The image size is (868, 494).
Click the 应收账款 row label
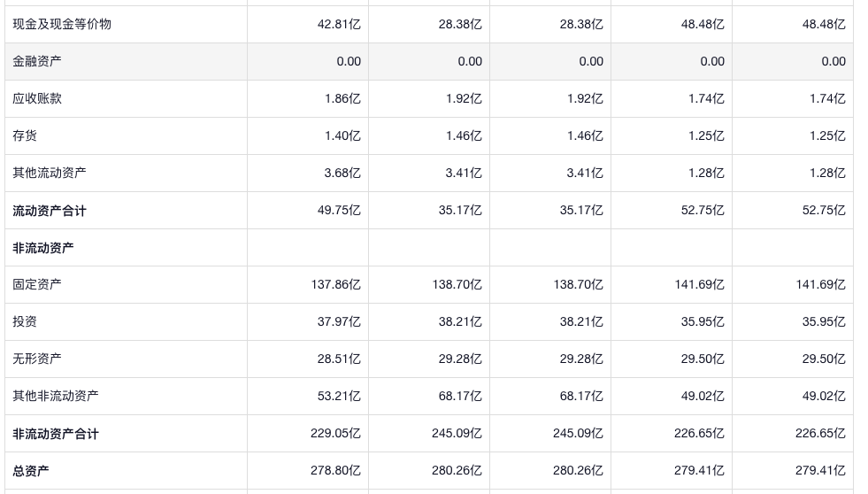(x=37, y=98)
